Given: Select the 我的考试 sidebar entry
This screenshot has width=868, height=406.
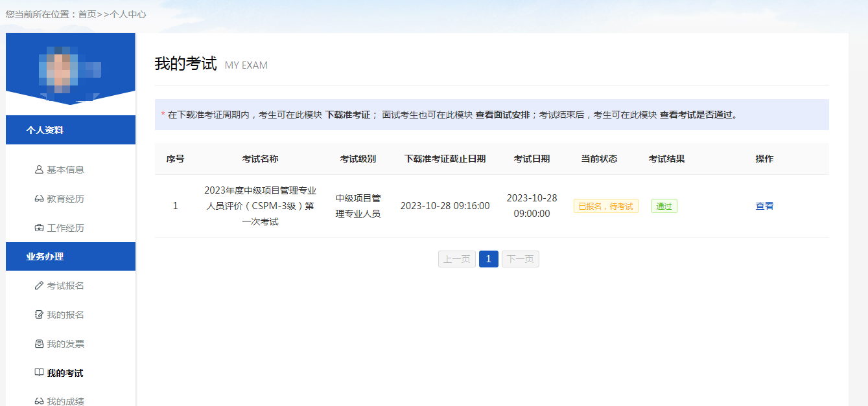Looking at the screenshot, I should [62, 372].
